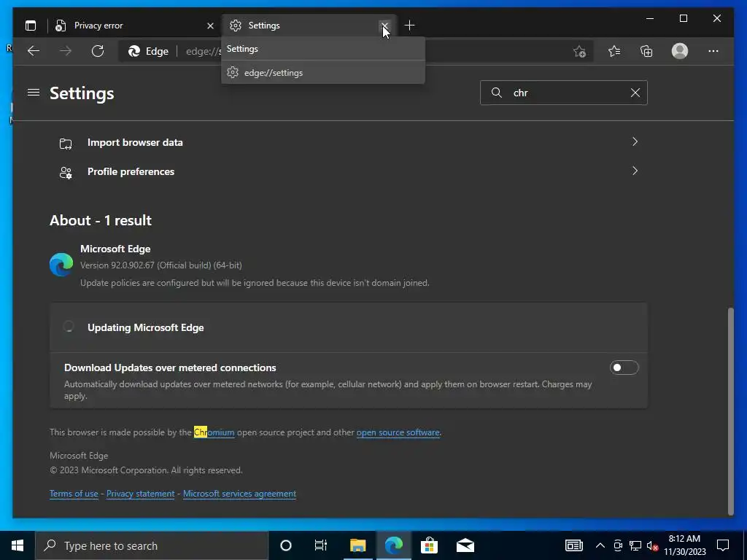Image resolution: width=747 pixels, height=560 pixels.
Task: Open File Explorer from the taskbar
Action: coord(357,545)
